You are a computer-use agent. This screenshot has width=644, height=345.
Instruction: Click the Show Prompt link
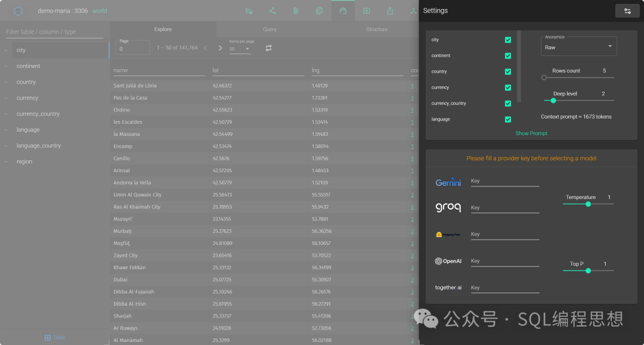click(531, 133)
